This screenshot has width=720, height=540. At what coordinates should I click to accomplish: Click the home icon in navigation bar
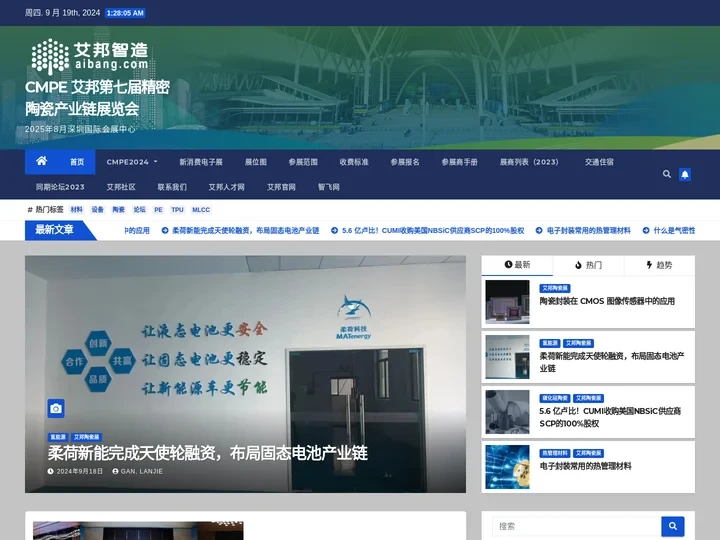coord(41,161)
